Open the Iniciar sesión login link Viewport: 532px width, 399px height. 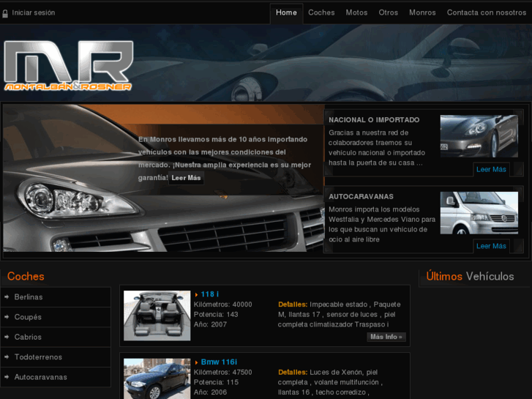click(x=33, y=13)
